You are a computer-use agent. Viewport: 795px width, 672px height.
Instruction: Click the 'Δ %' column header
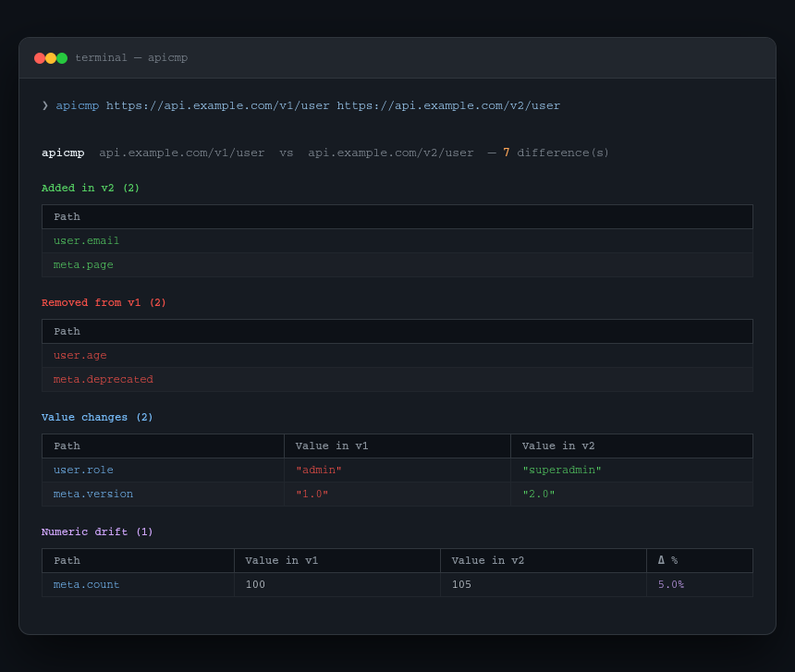tap(700, 560)
